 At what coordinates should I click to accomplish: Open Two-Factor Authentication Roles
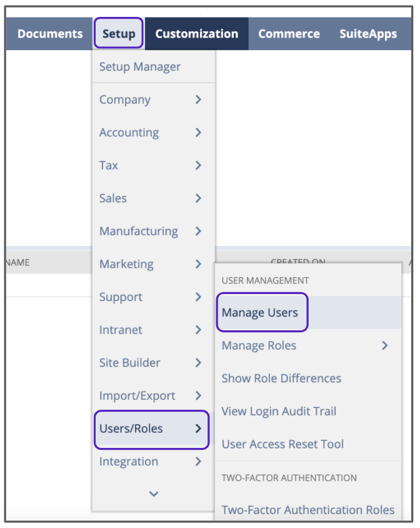coord(307,510)
